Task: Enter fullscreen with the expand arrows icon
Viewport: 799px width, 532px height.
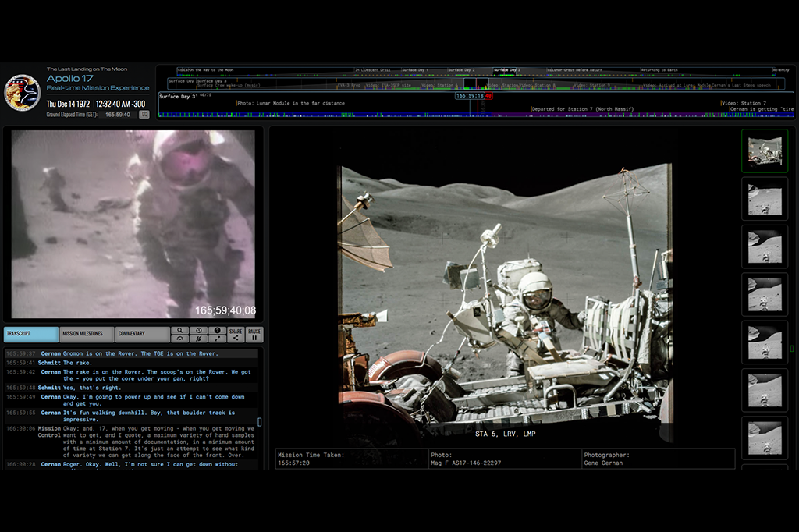Action: click(x=217, y=339)
